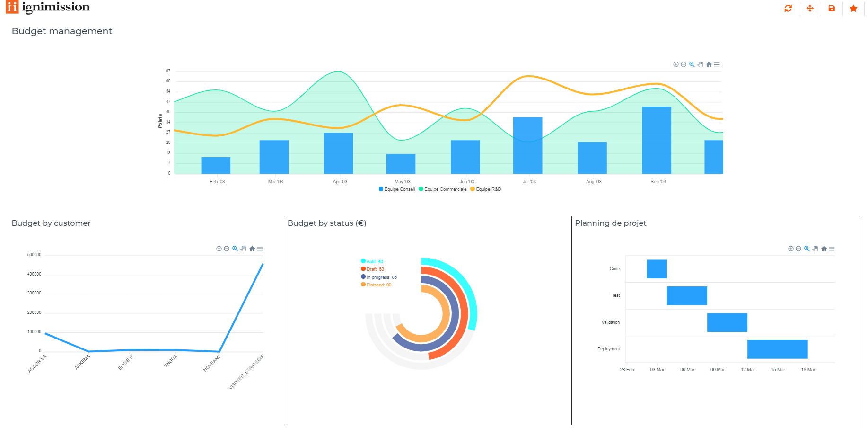Image resolution: width=868 pixels, height=428 pixels.
Task: Select the move/pan icon in the top toolbar
Action: pyautogui.click(x=810, y=8)
